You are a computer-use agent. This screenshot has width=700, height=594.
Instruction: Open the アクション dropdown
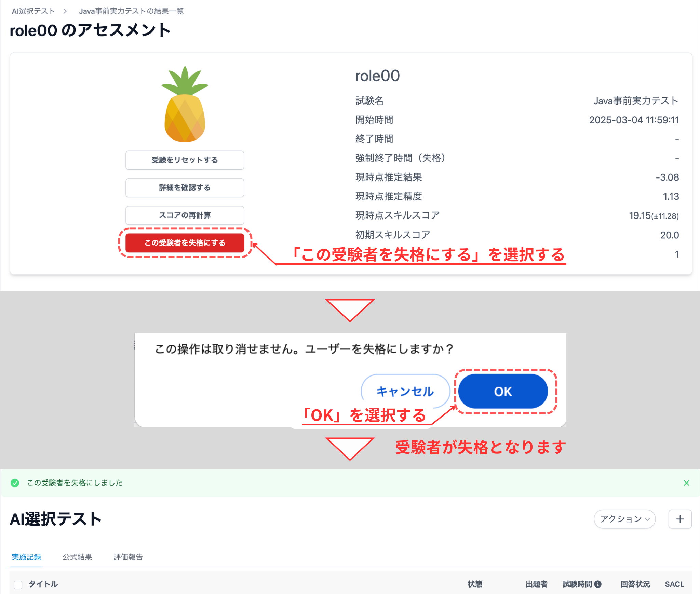click(624, 519)
